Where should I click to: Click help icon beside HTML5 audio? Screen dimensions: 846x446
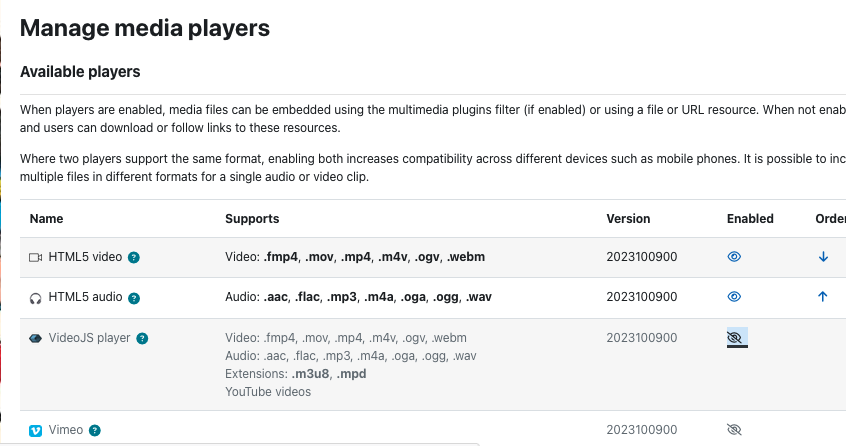(x=134, y=298)
